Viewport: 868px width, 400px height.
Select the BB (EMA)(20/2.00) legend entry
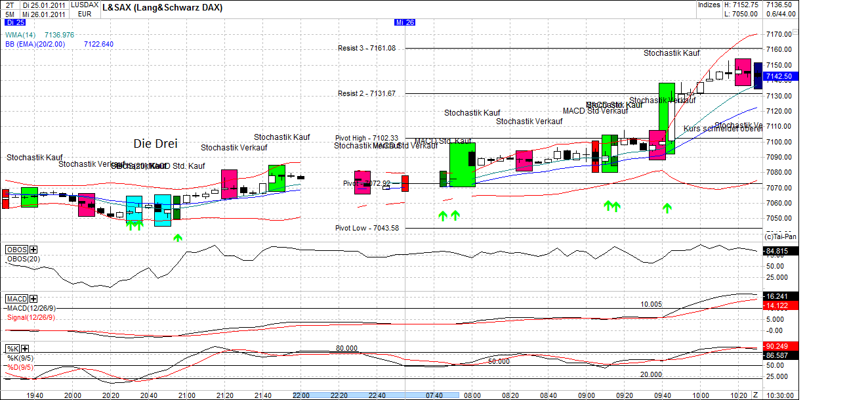(36, 44)
